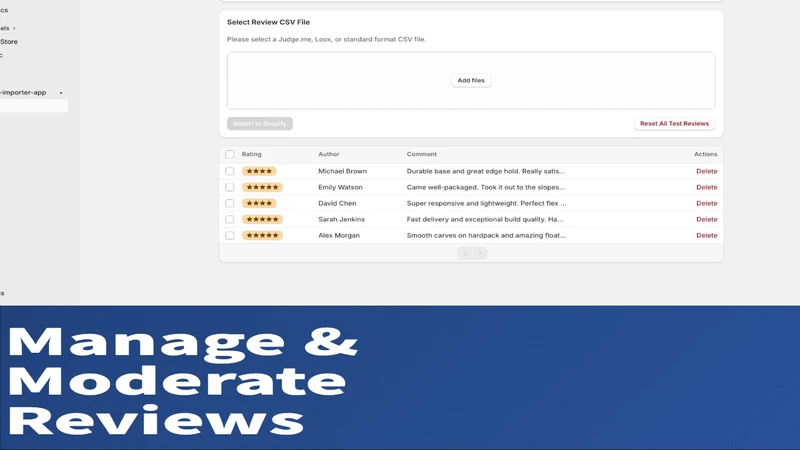Delete the Michael Brown review
Image resolution: width=800 pixels, height=450 pixels.
(707, 171)
